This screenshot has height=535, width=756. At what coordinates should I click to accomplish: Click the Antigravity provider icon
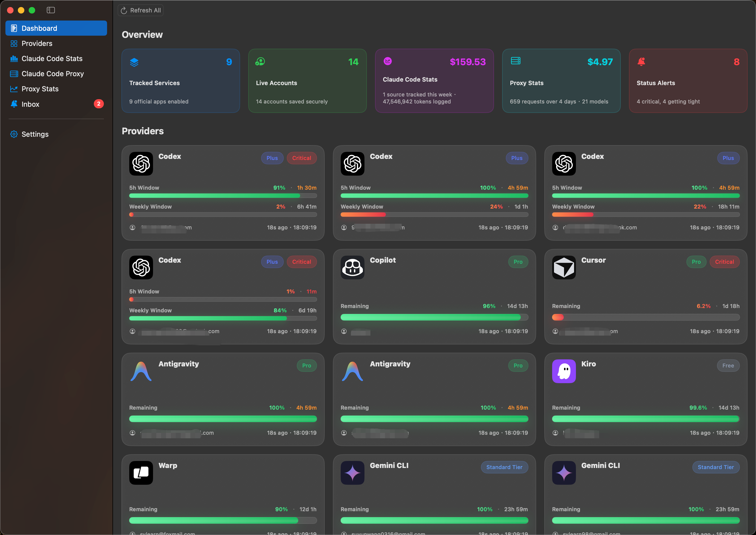[x=141, y=371]
